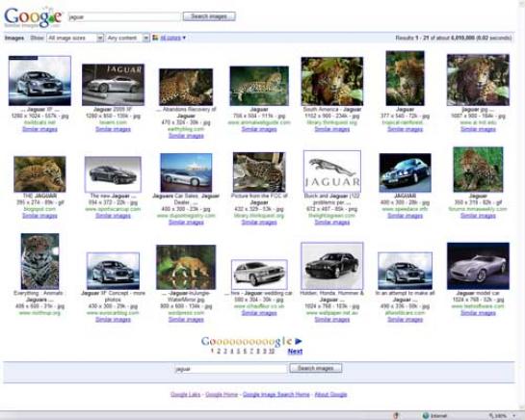Click Similar images under Jaguar XF Concept result
Image resolution: width=525 pixels, height=420 pixels.
pos(113,320)
